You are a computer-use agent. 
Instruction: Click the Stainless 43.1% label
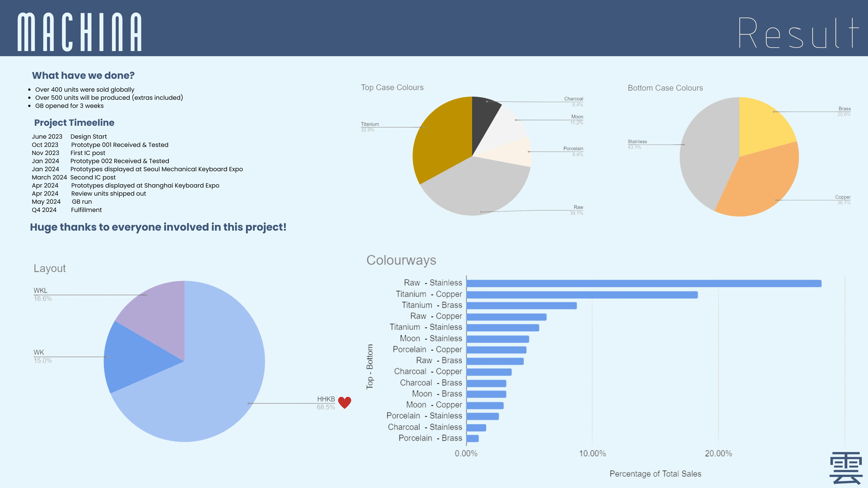pos(637,144)
